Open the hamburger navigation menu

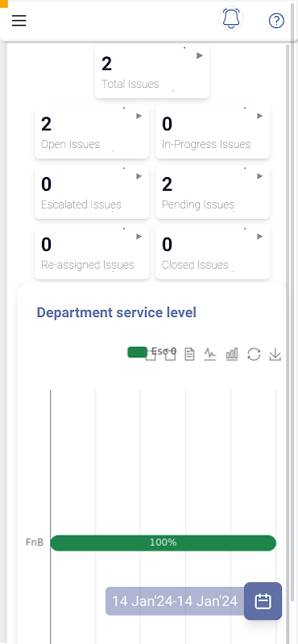point(19,21)
